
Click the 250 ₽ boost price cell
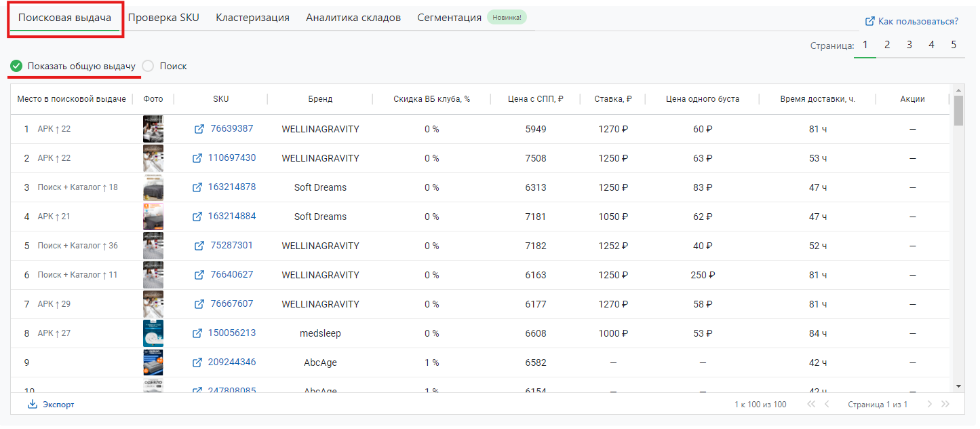point(703,275)
